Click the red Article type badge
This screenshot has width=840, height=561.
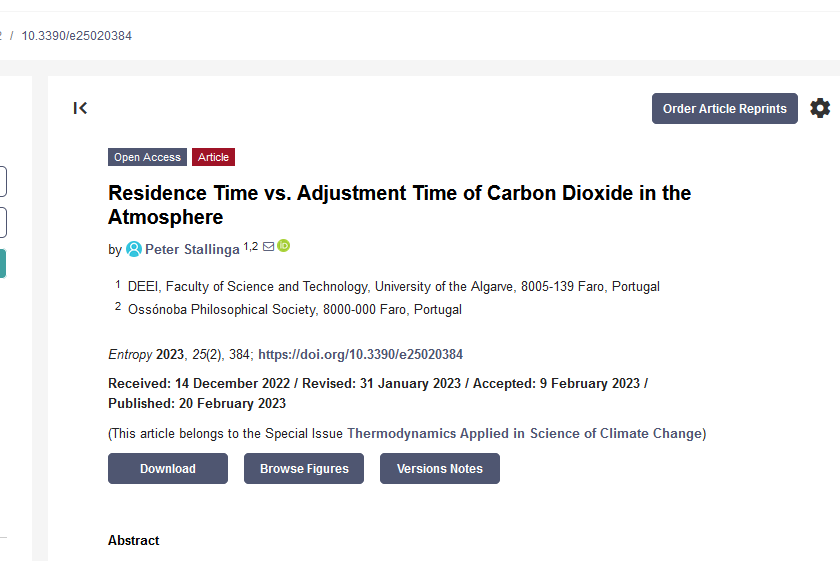click(213, 157)
